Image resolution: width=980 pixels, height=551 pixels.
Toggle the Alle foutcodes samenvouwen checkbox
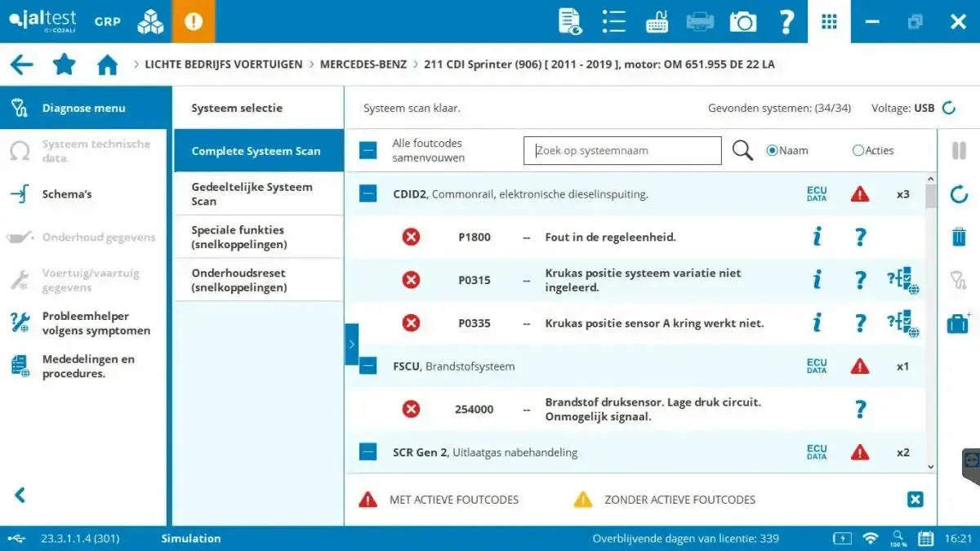pos(367,150)
